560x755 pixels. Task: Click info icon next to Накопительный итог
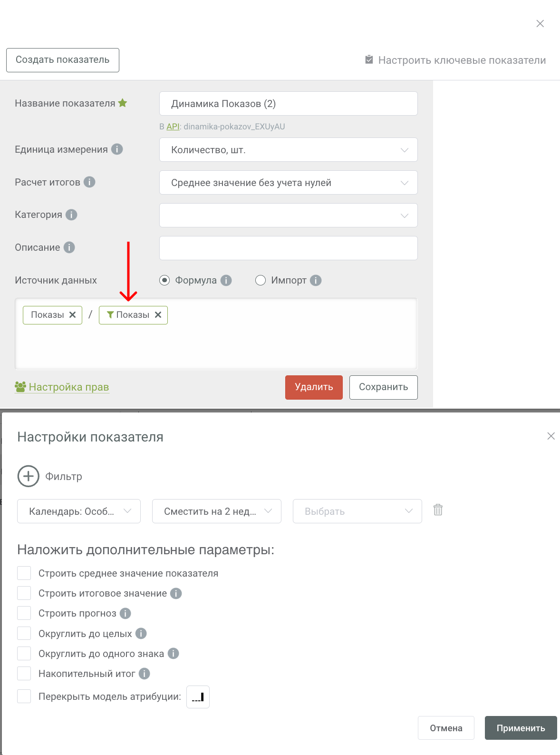click(x=145, y=674)
